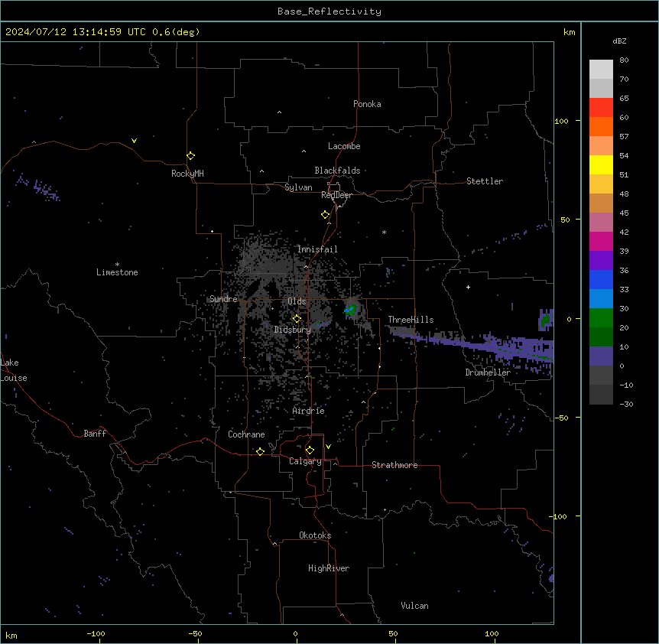Select the light blue 33-30 dBZ swatch
Screen dimensions: 659x644
601,299
